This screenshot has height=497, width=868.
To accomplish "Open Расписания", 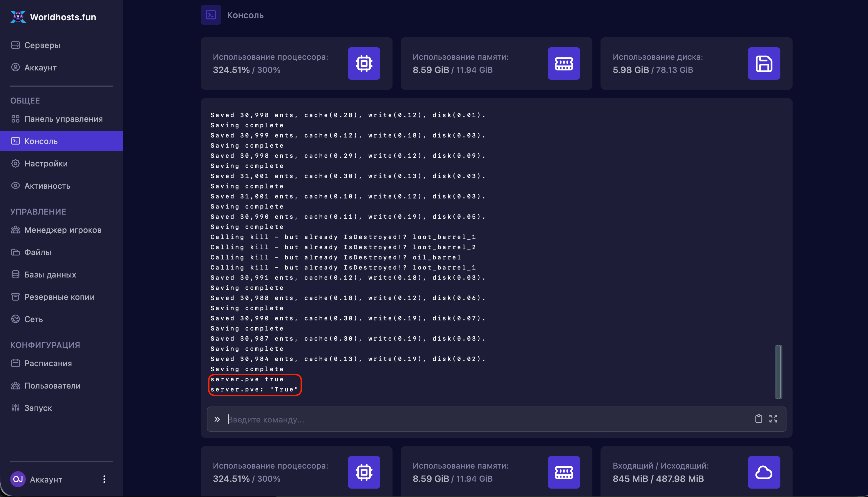I will [62, 363].
